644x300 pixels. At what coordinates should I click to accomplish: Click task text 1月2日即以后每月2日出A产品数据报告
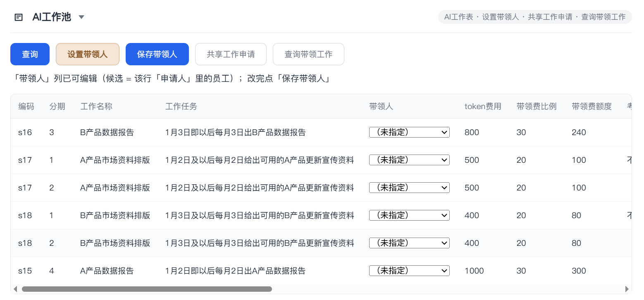tap(235, 271)
